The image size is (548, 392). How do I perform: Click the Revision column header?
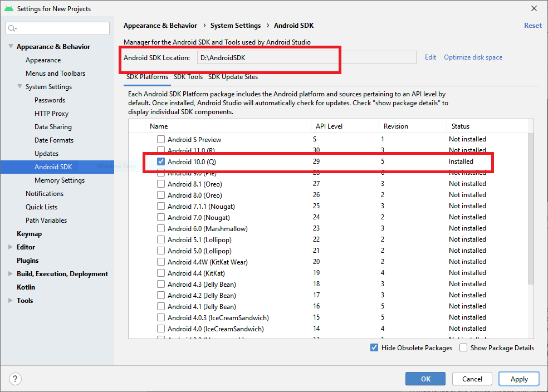(x=413, y=126)
